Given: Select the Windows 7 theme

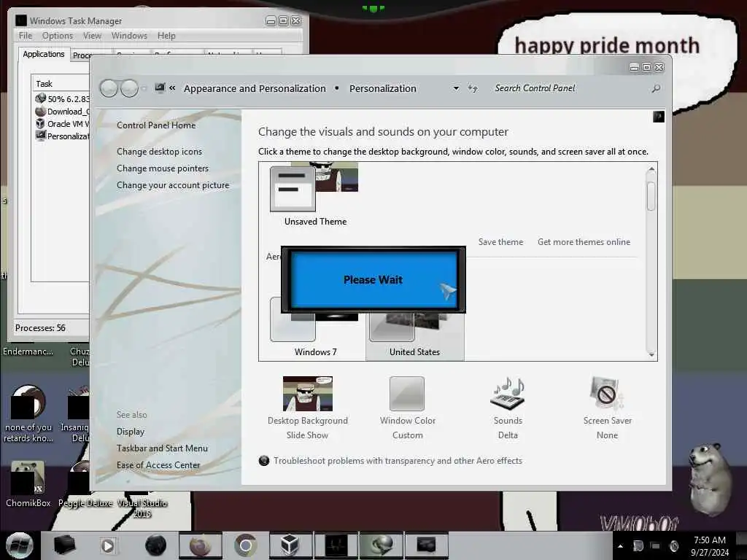Looking at the screenshot, I should pos(315,329).
